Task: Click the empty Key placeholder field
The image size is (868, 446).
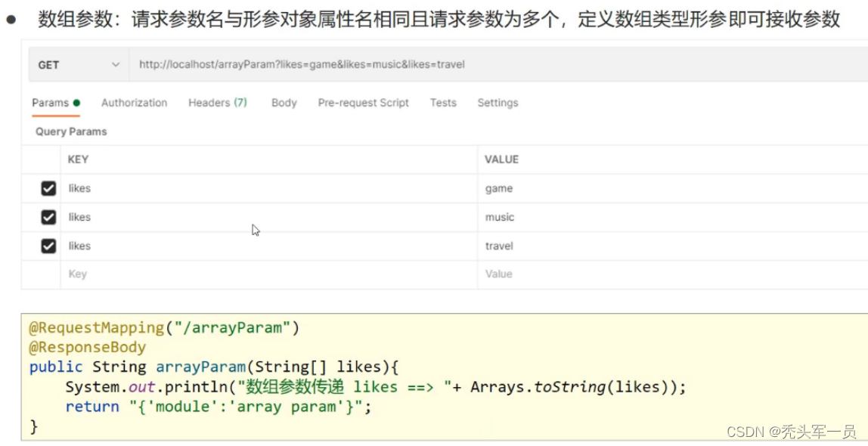Action: click(x=78, y=274)
